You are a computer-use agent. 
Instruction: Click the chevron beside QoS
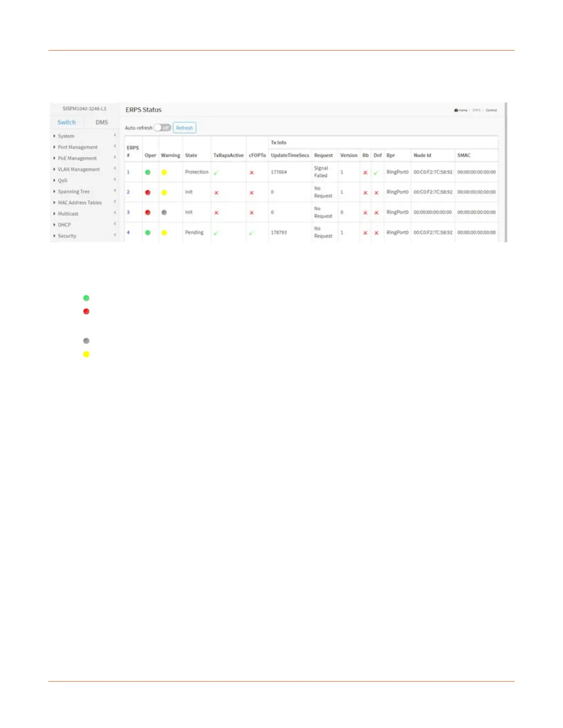click(x=115, y=179)
